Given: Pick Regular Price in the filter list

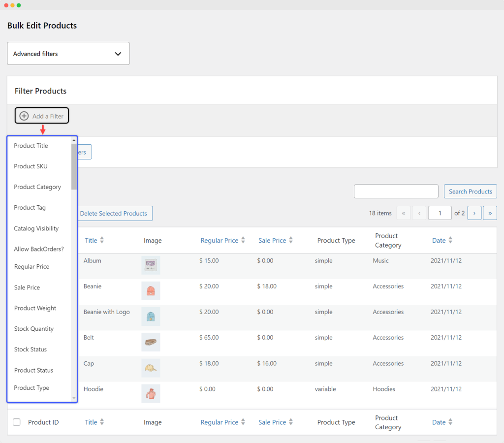Looking at the screenshot, I should [31, 267].
